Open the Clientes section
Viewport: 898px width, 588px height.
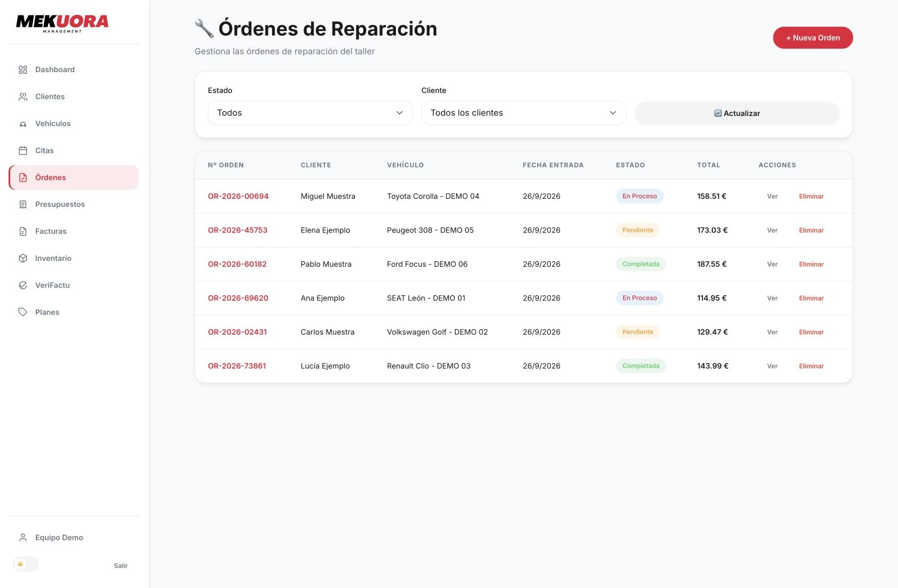(74, 97)
